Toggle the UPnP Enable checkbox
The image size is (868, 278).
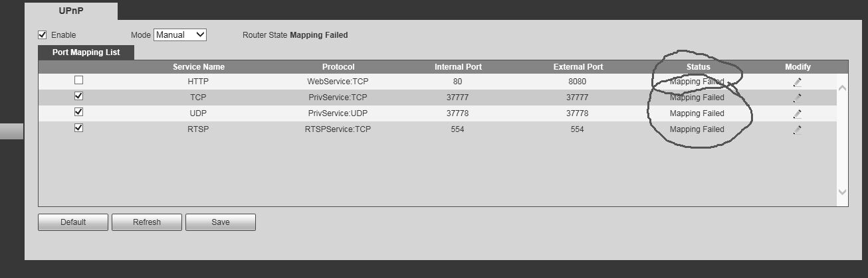(43, 35)
